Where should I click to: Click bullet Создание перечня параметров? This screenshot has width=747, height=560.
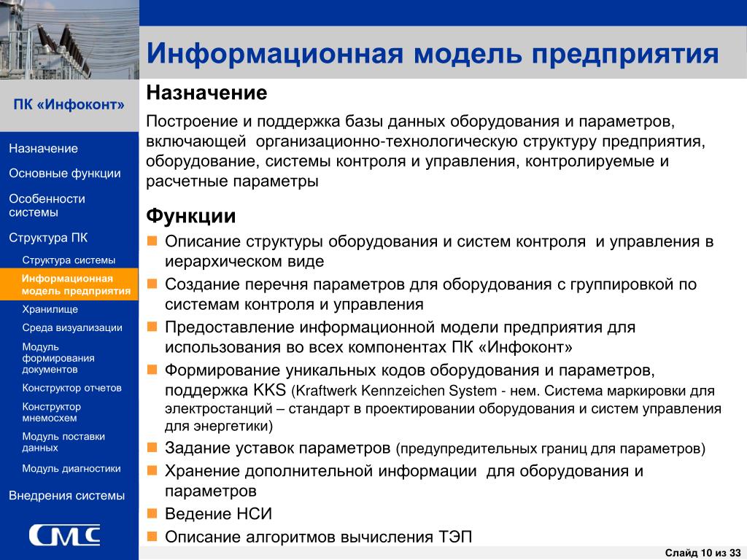430,295
